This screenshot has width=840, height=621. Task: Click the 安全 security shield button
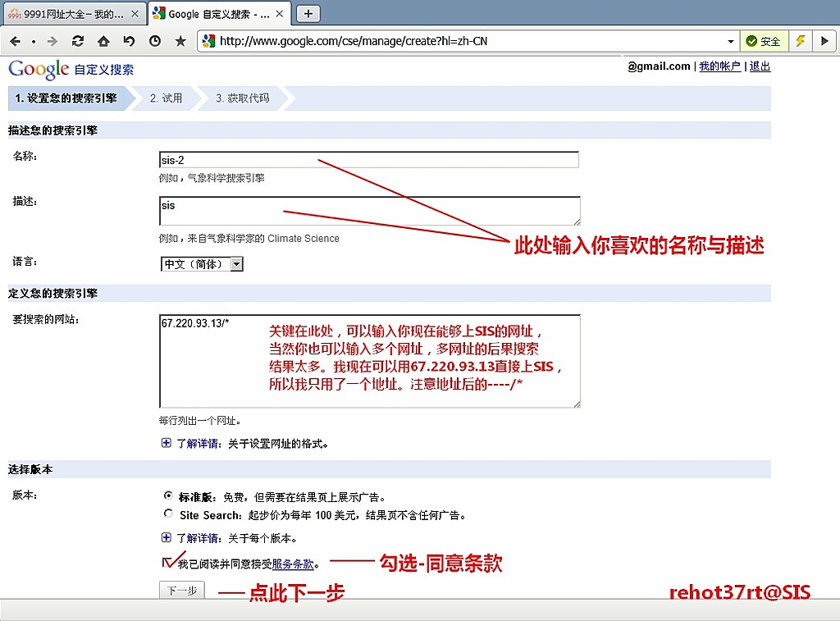[764, 41]
